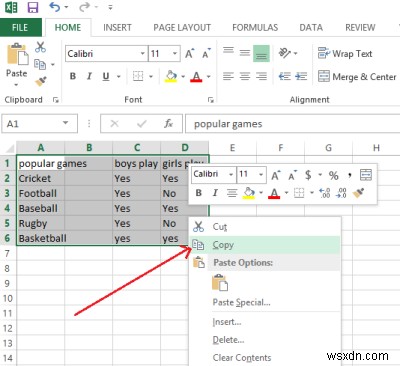Viewport: 400px width, 366px height.
Task: Choose Cut from the context menu
Action: 265,227
